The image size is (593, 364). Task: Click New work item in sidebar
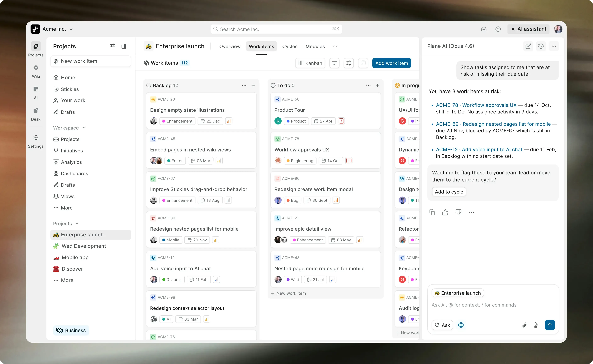point(91,61)
